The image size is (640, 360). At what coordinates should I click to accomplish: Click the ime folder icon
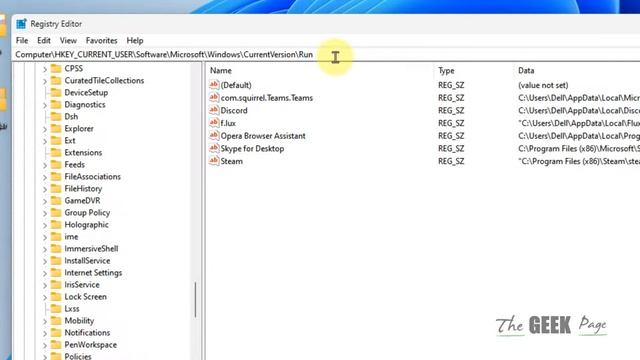(56, 237)
